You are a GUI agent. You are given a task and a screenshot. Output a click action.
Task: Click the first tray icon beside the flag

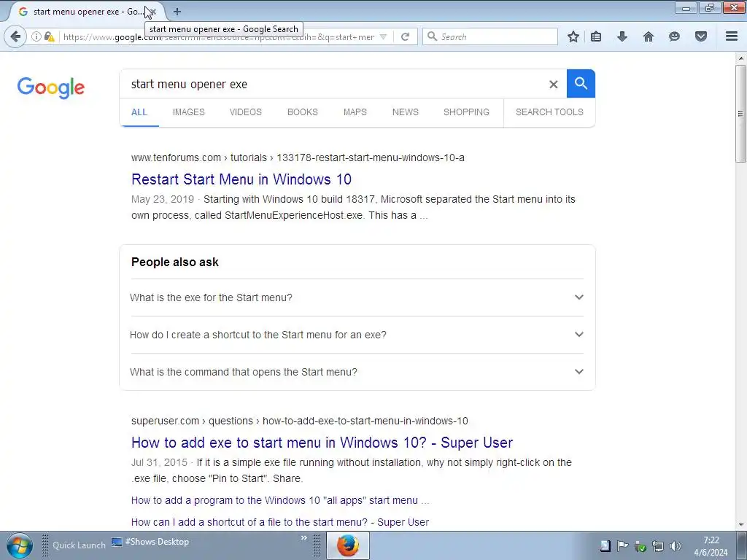click(x=605, y=545)
